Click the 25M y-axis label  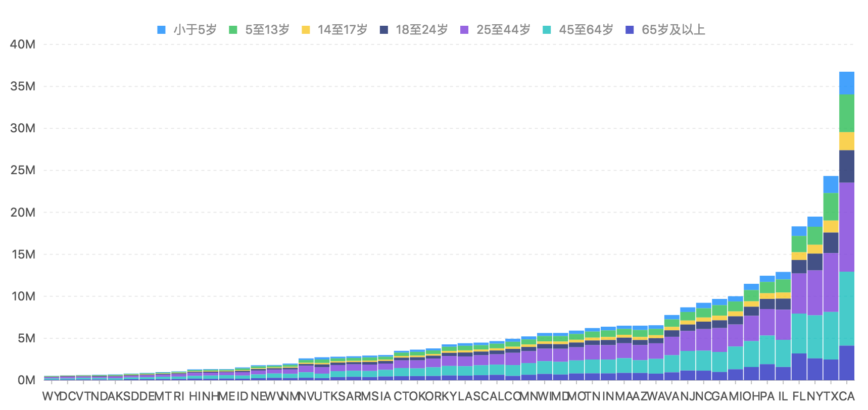click(x=23, y=170)
